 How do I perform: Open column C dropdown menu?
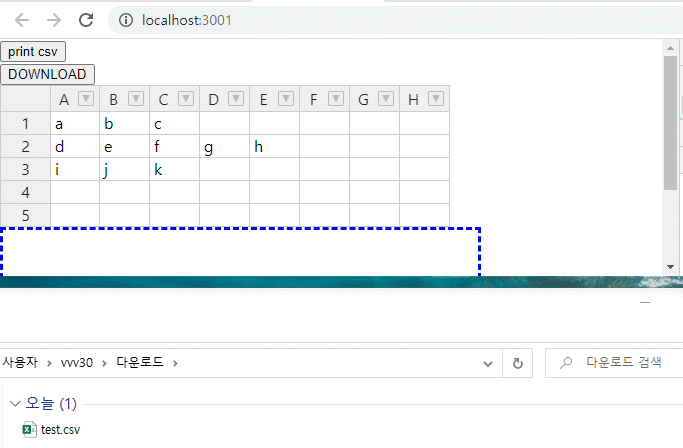coord(186,98)
